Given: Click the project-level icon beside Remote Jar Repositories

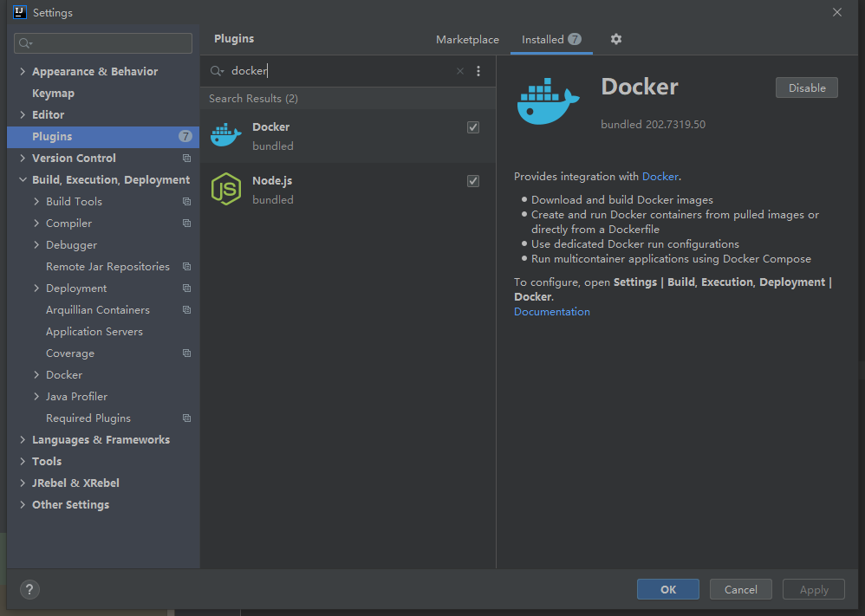Looking at the screenshot, I should (186, 266).
